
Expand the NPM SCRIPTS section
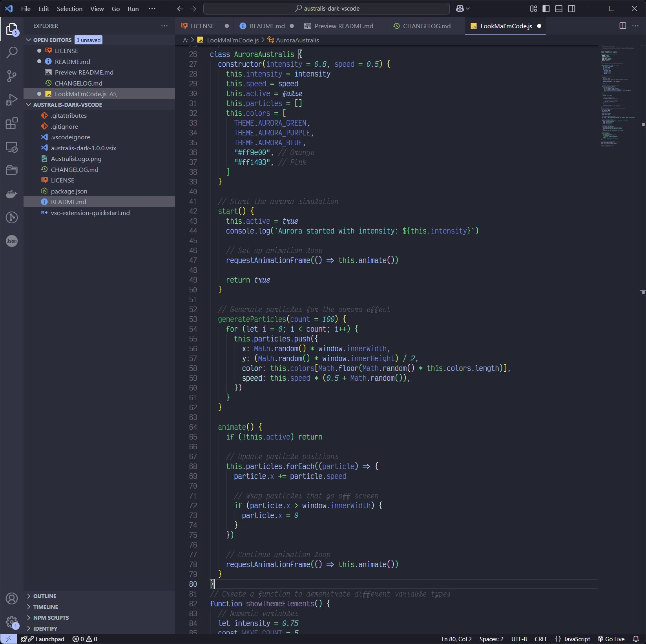coord(51,618)
